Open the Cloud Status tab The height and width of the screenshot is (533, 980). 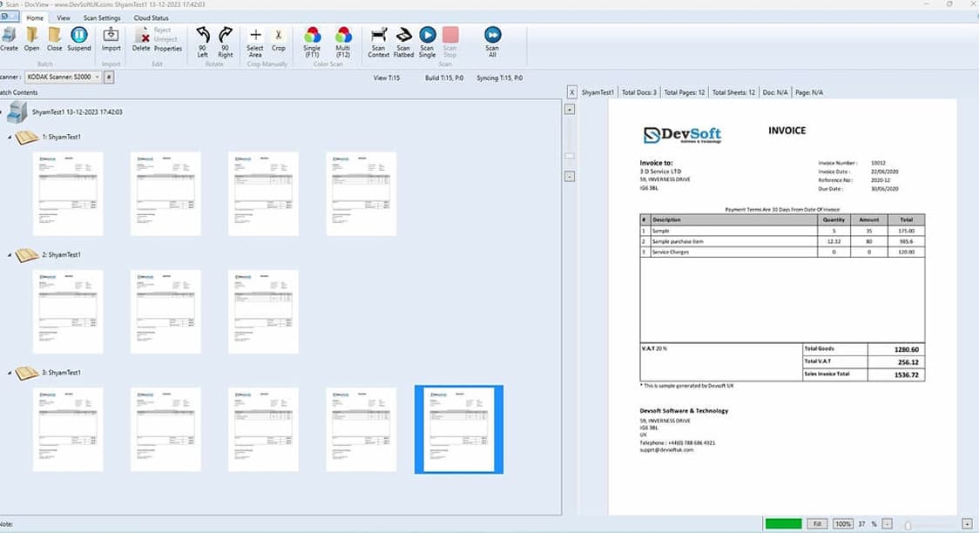point(151,17)
